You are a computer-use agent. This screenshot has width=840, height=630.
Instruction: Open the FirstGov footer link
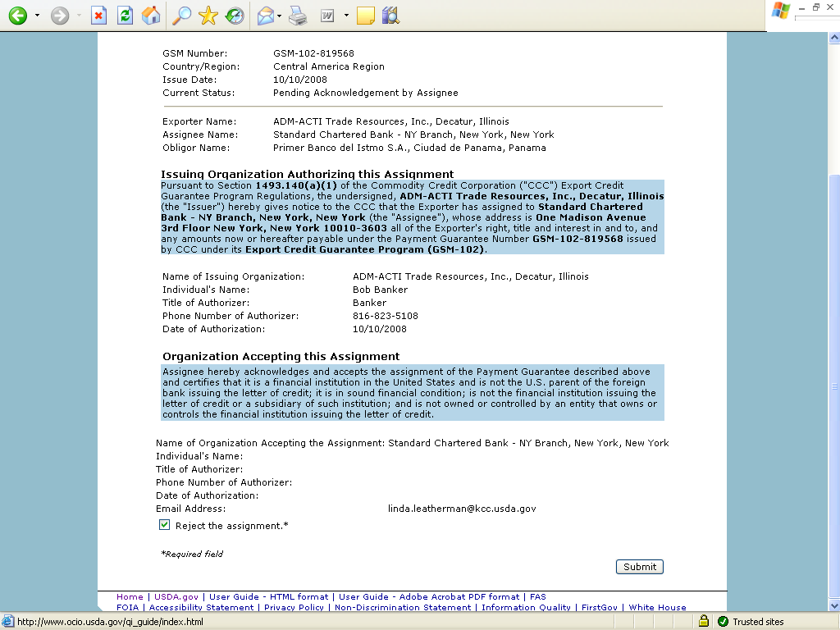tap(600, 608)
